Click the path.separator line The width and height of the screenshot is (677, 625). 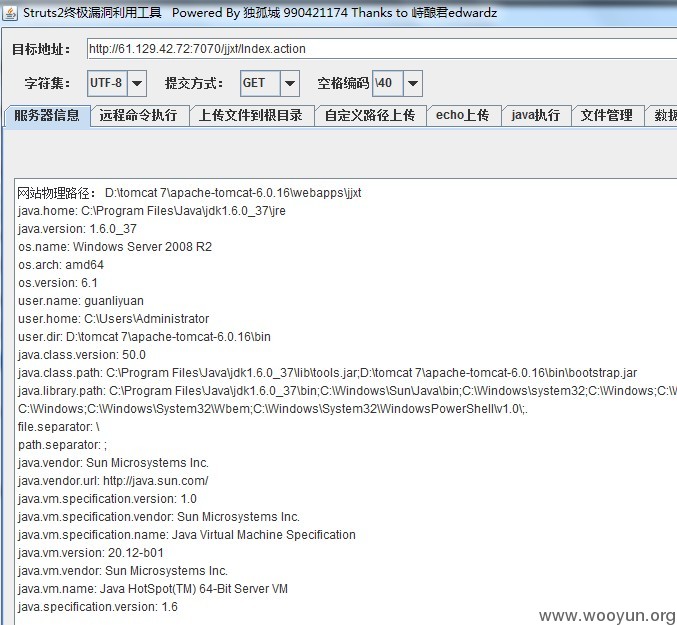click(x=62, y=445)
